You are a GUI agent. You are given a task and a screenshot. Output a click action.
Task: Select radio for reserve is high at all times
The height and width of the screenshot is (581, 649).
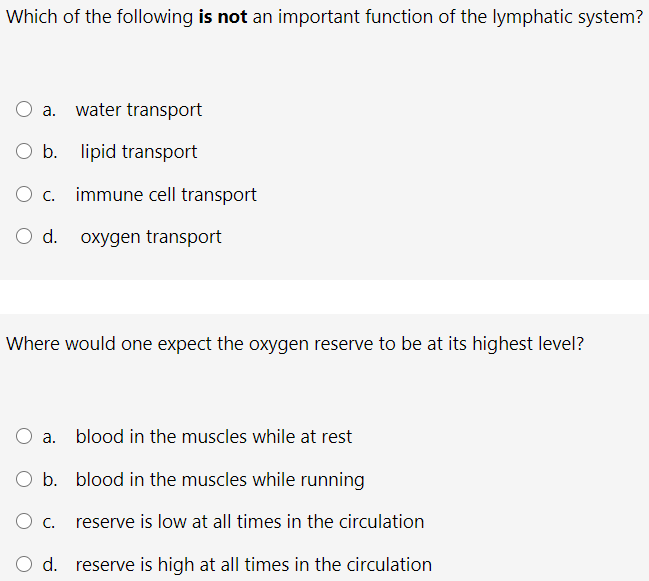24,564
